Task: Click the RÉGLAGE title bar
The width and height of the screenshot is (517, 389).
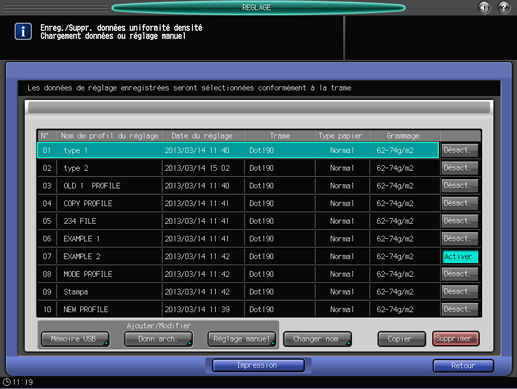Action: [x=258, y=7]
